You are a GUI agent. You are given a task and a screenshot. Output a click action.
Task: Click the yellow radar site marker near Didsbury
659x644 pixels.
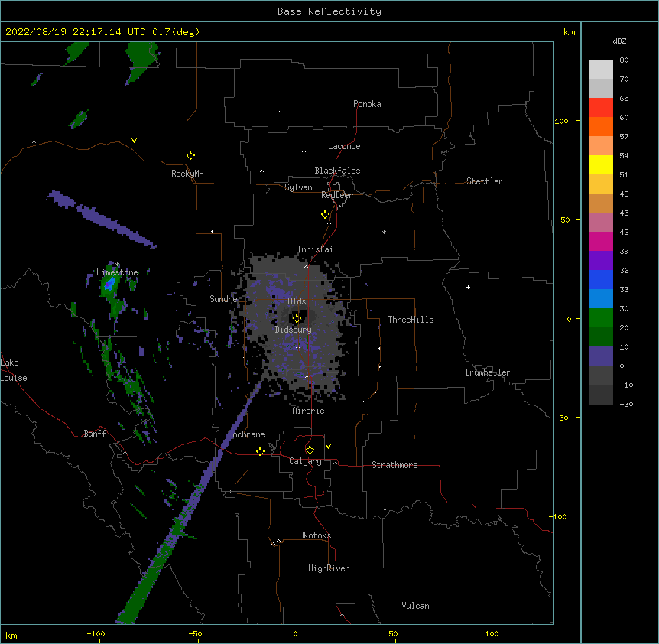pyautogui.click(x=297, y=318)
